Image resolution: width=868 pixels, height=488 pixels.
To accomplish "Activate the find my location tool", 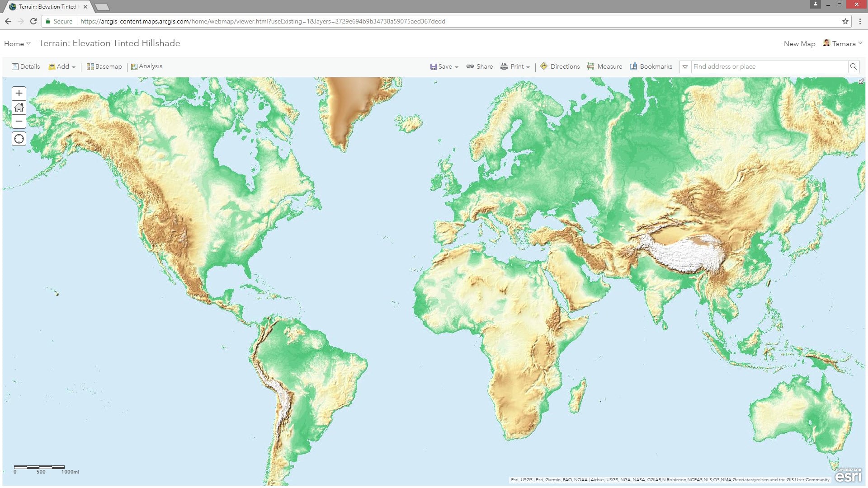I will click(19, 139).
